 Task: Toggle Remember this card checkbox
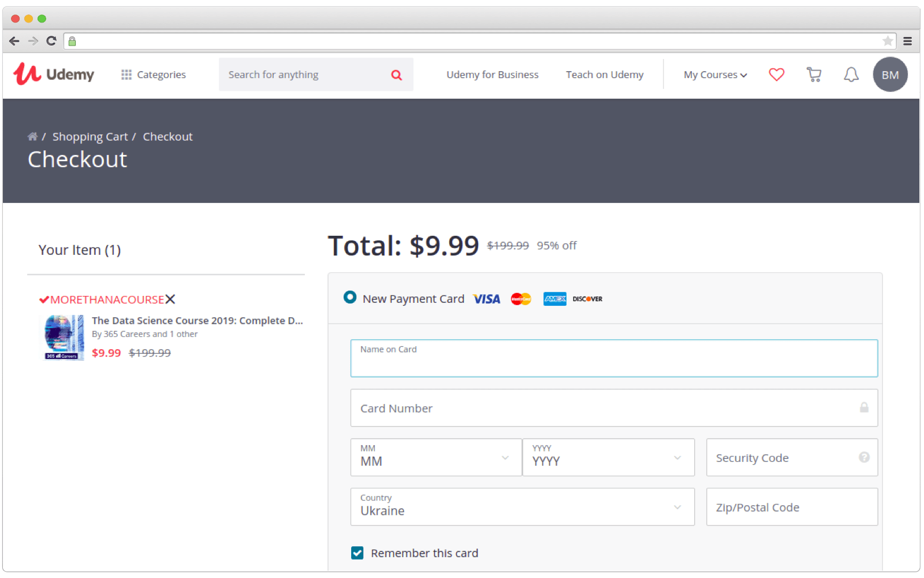pyautogui.click(x=357, y=553)
